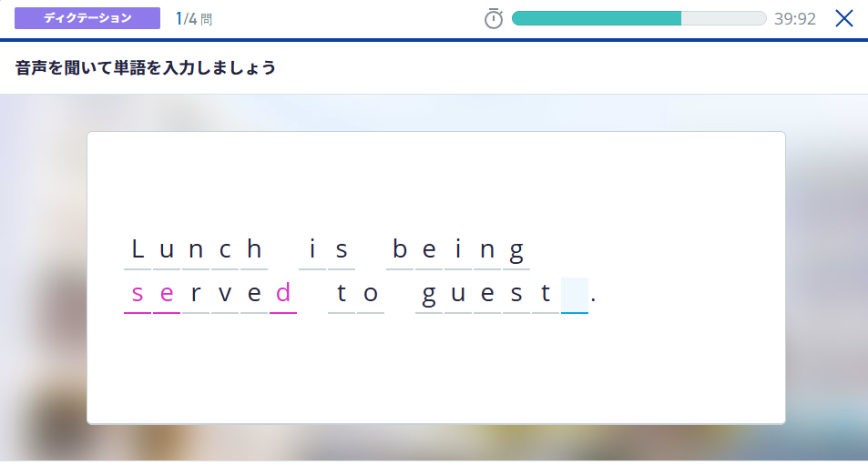Select the "c" slot in "Lunch"
This screenshot has height=465, width=868.
point(225,250)
